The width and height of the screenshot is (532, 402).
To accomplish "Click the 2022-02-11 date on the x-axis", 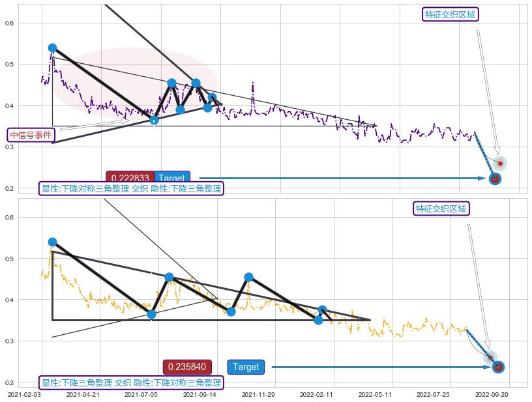I will tap(316, 394).
